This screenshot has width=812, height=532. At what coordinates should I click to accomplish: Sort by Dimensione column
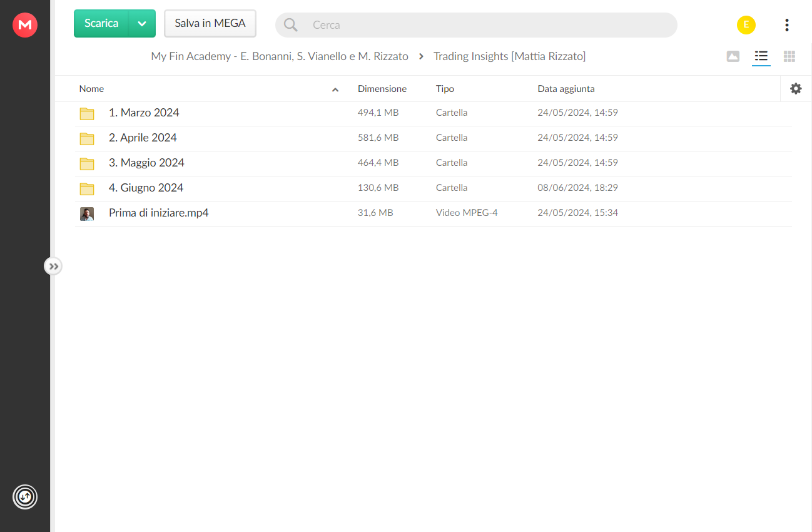(x=382, y=89)
